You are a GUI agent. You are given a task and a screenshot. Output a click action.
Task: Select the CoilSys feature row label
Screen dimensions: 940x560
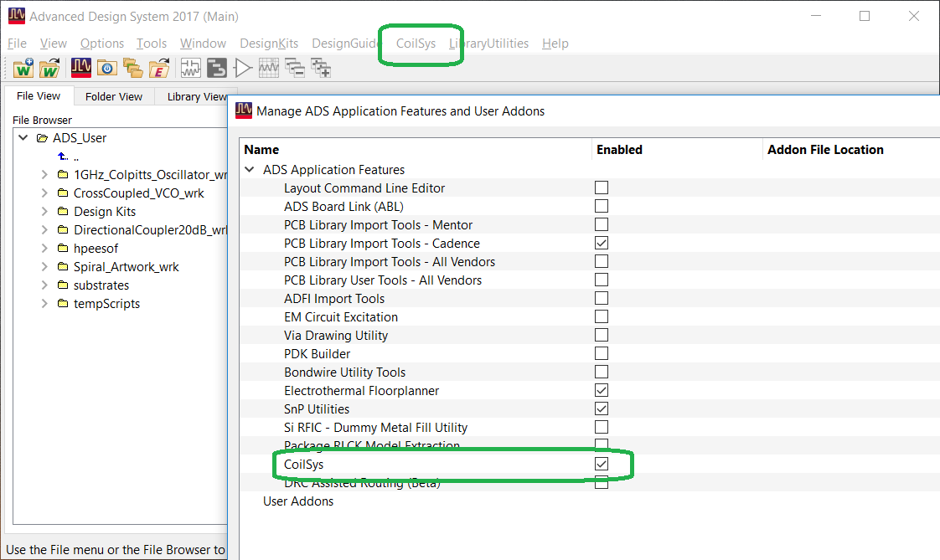[304, 465]
